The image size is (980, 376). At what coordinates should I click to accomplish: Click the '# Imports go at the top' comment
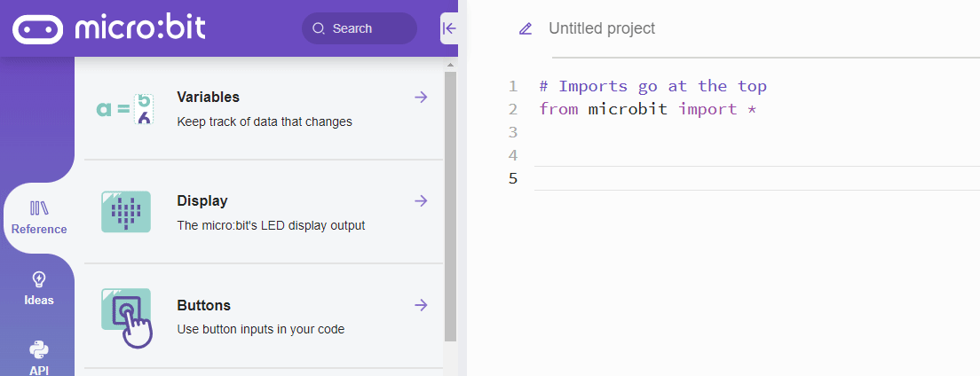pyautogui.click(x=653, y=85)
